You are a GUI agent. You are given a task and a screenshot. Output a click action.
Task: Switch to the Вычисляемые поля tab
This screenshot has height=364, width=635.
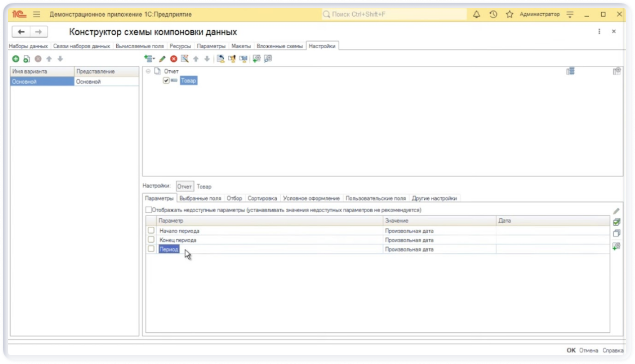pos(139,46)
